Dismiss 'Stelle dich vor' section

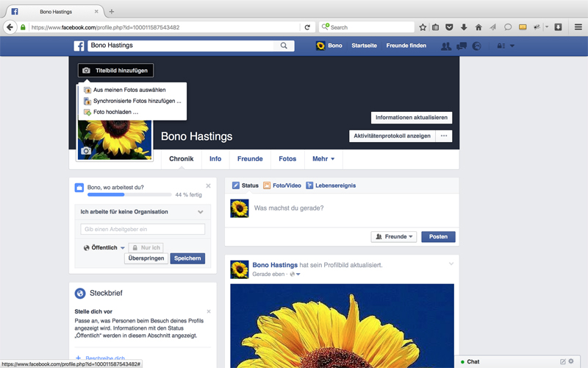click(209, 311)
